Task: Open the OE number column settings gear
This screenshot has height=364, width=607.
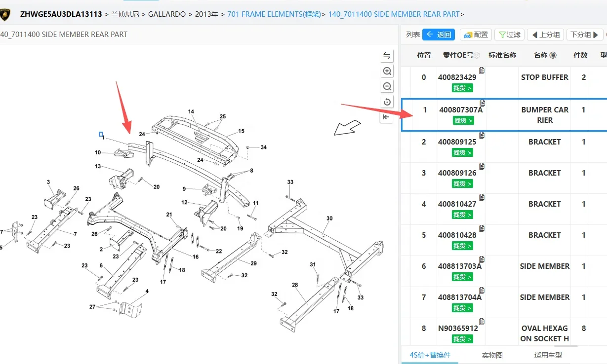Action: (477, 55)
